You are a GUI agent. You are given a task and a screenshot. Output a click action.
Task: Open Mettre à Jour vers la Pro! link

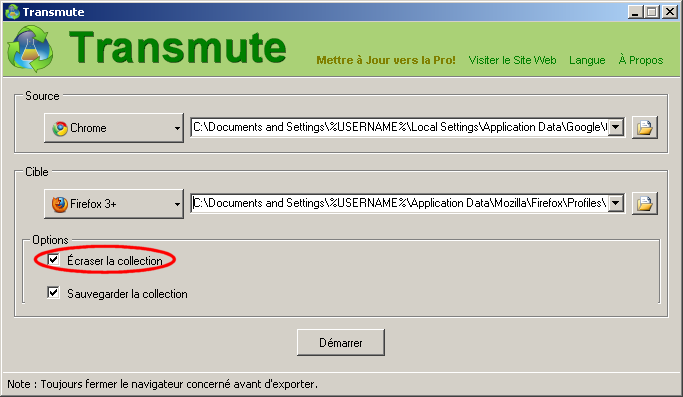click(386, 60)
